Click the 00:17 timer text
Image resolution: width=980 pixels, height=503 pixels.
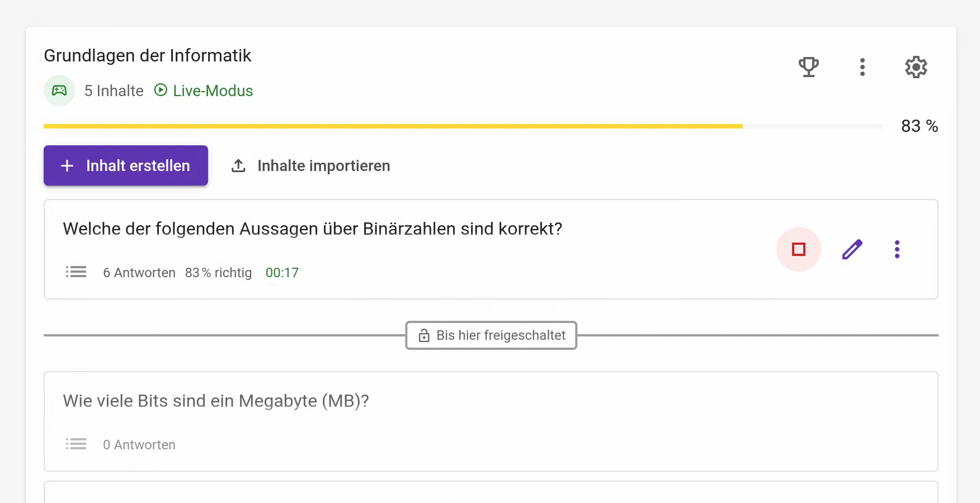[282, 273]
